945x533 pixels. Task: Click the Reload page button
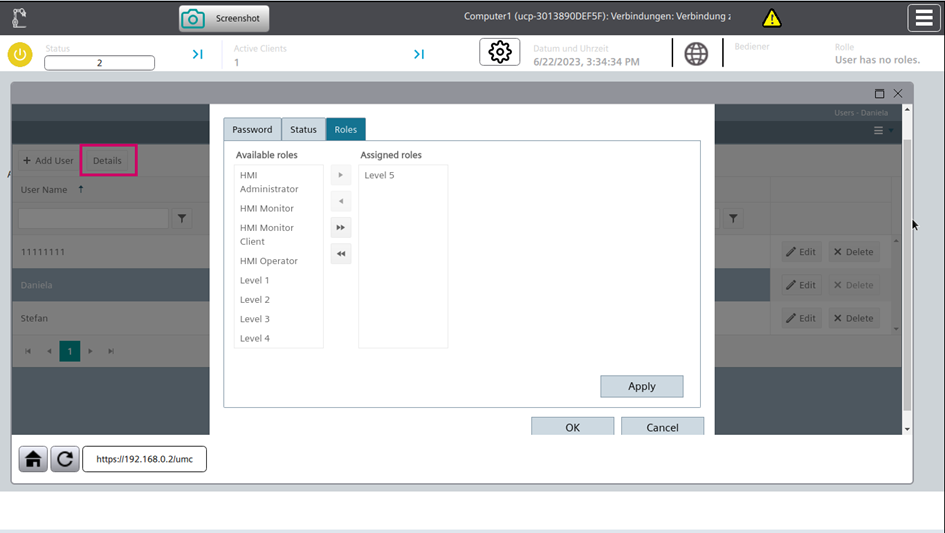click(x=64, y=459)
